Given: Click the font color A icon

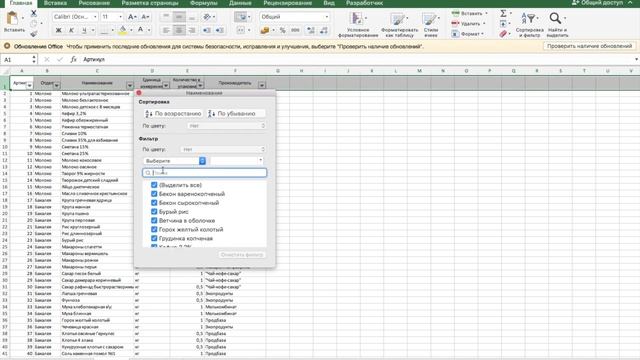Looking at the screenshot, I should point(140,30).
